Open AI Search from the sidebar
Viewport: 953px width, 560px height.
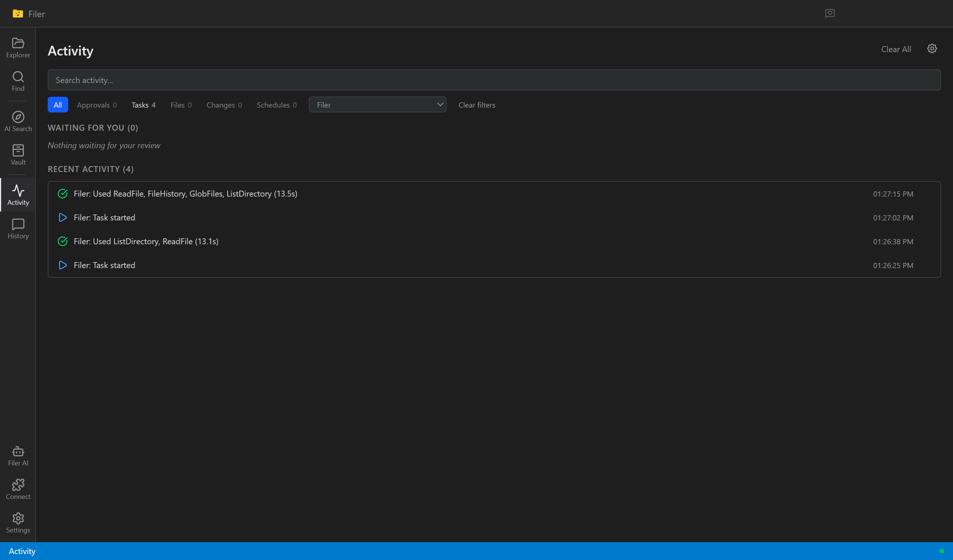(x=18, y=122)
